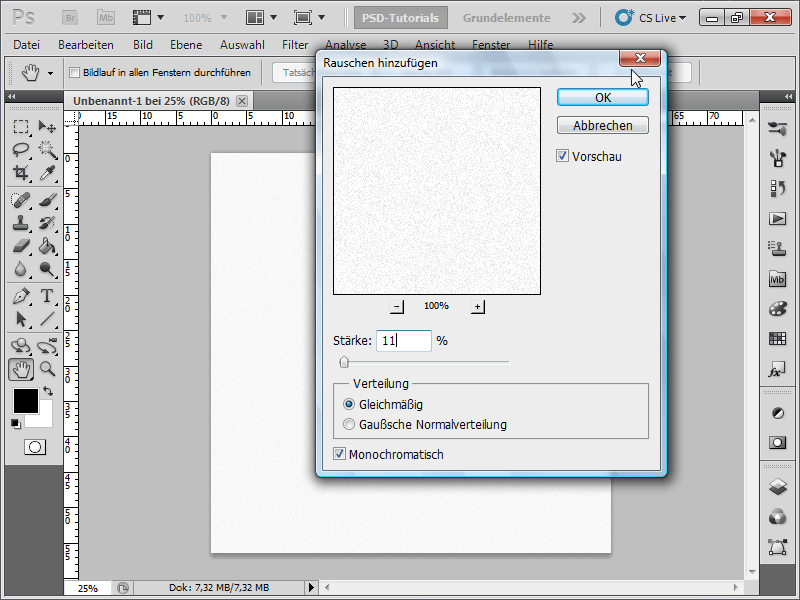Select the Move tool
This screenshot has width=800, height=600.
point(47,126)
